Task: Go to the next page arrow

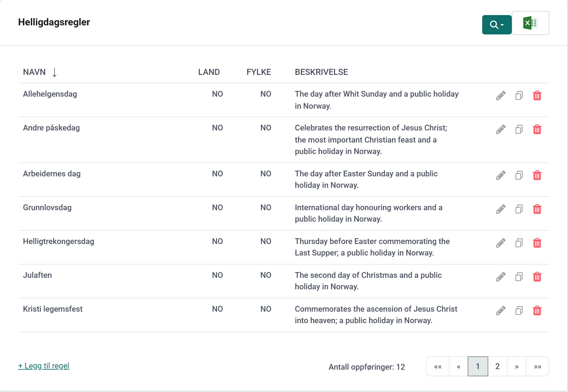Action: pyautogui.click(x=517, y=366)
